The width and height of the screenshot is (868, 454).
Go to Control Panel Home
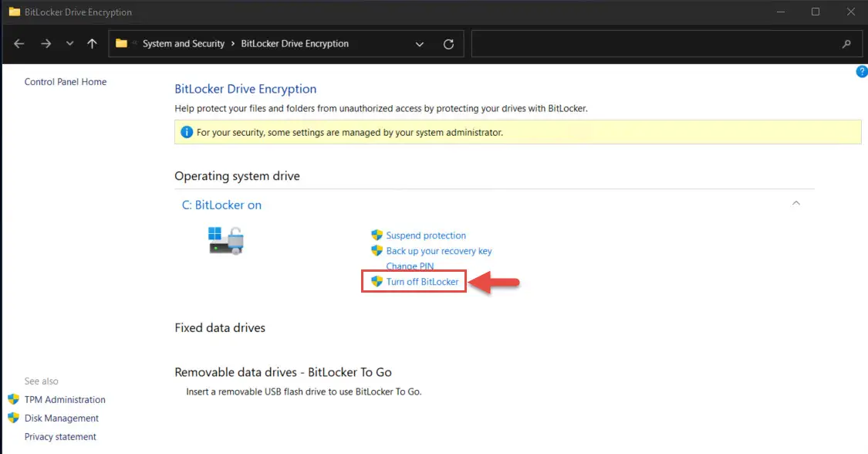[66, 82]
